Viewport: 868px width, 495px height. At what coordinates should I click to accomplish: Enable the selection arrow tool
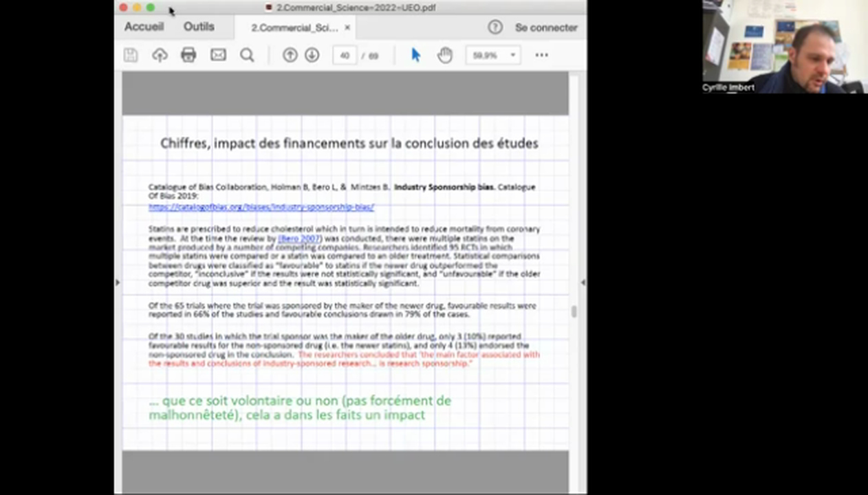pyautogui.click(x=415, y=55)
